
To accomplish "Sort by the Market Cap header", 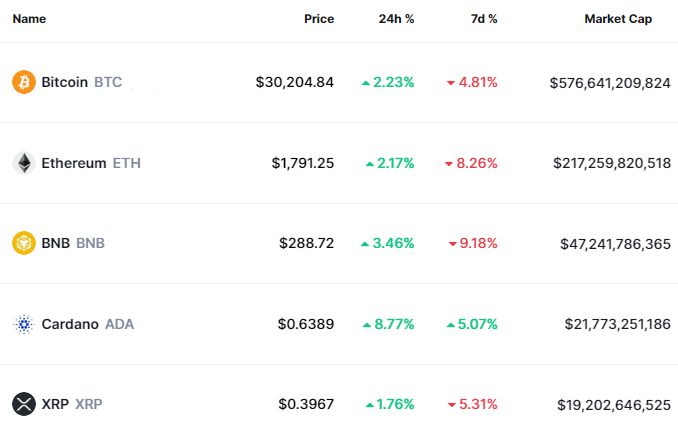I will pos(618,19).
